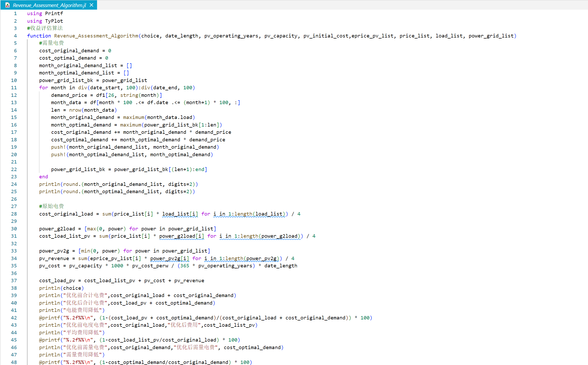Click 'month_data' variable on line 13
The height and width of the screenshot is (365, 588).
pos(66,102)
